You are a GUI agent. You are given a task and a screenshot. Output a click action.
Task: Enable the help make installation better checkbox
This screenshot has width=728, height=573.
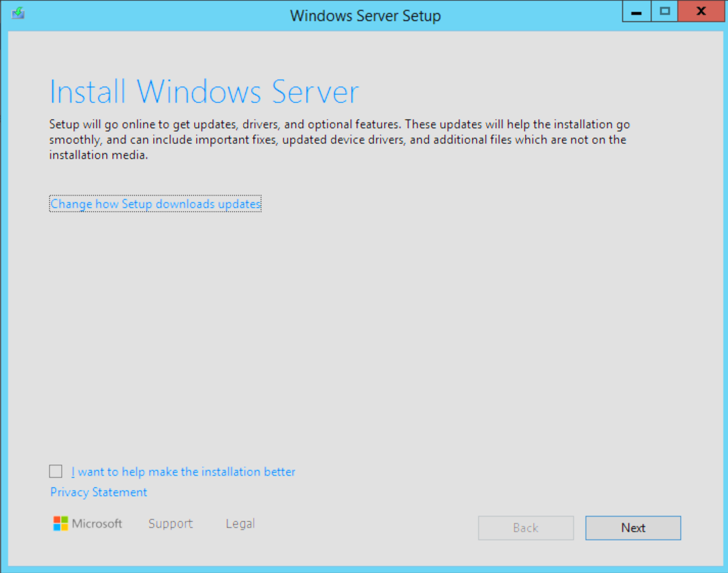[x=56, y=471]
